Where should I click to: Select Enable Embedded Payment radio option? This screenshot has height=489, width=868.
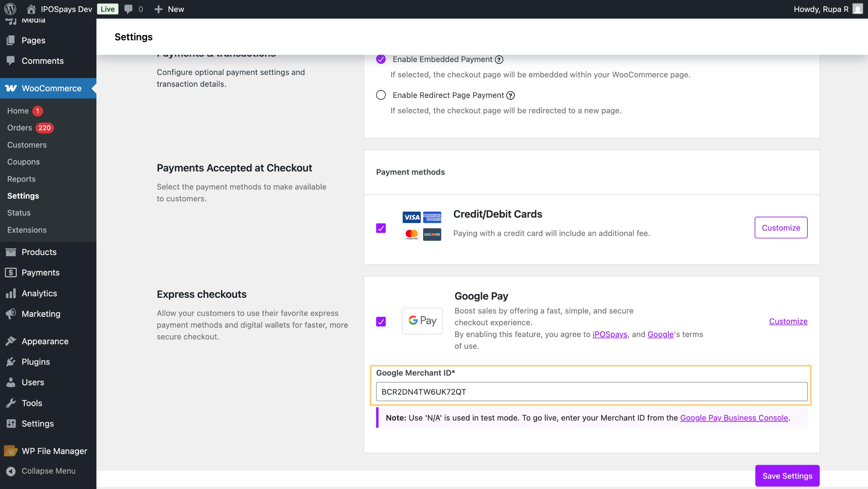pos(381,59)
